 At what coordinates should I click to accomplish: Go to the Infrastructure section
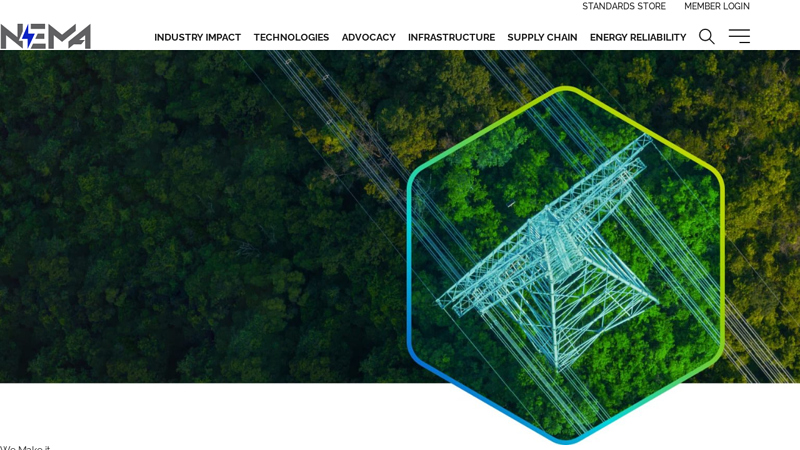[452, 37]
